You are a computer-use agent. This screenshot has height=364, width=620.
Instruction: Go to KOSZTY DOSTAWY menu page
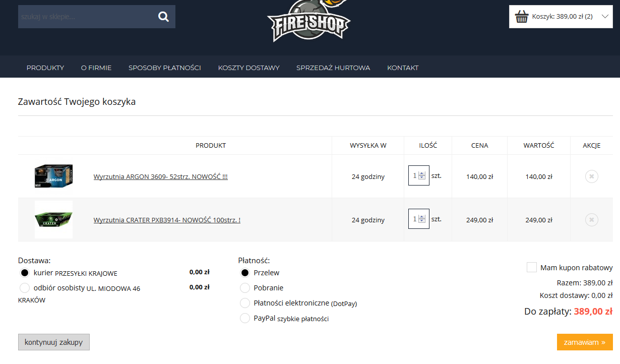[x=249, y=68]
